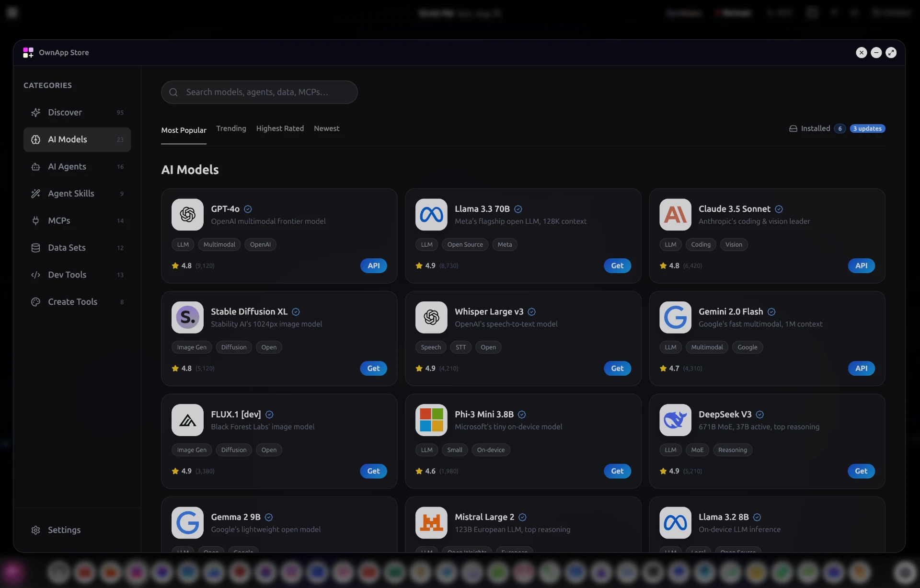This screenshot has height=588, width=920.
Task: Click the verified badge next to GPT-4o
Action: pos(248,209)
